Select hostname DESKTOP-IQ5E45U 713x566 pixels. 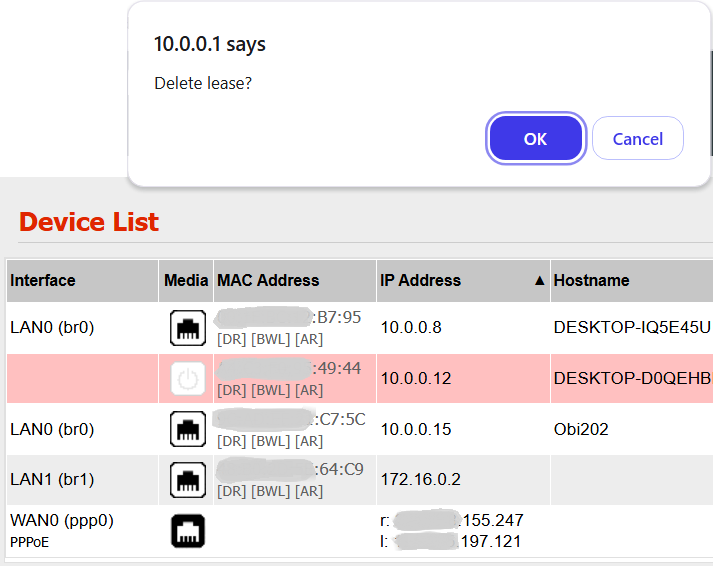coord(632,327)
